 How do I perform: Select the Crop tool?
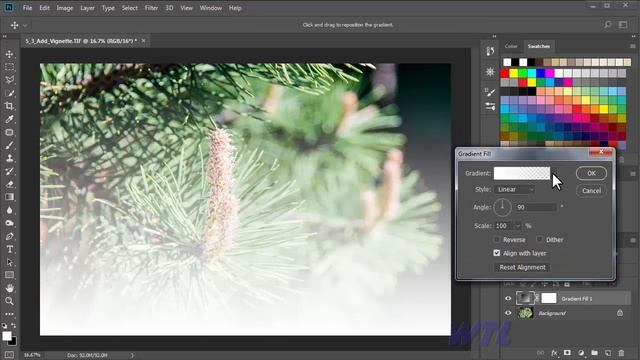click(x=9, y=106)
